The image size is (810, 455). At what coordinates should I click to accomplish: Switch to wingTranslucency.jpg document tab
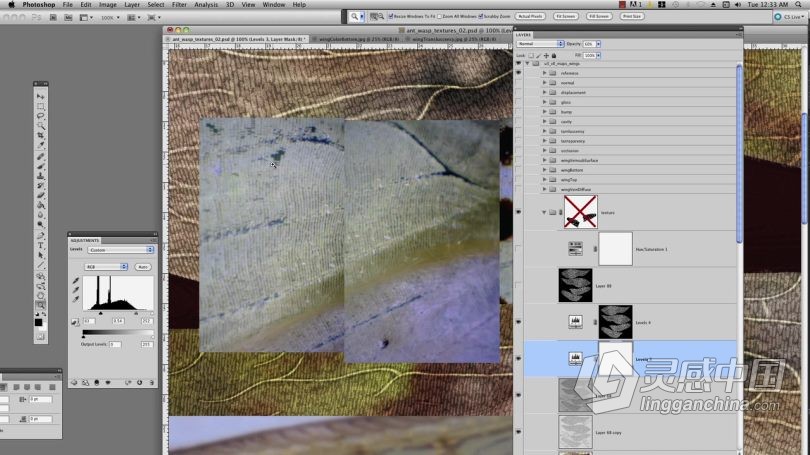(x=454, y=39)
